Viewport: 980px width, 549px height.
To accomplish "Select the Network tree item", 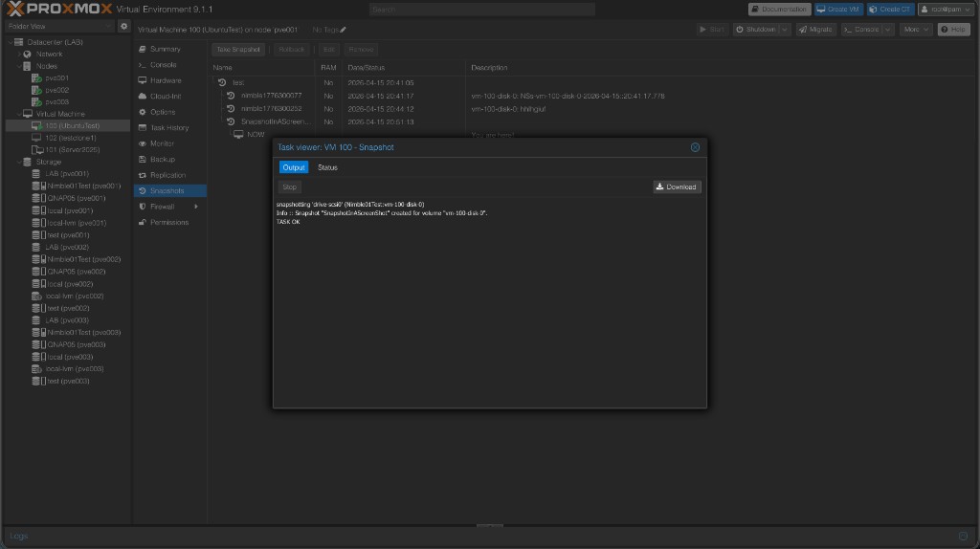I will [x=49, y=54].
